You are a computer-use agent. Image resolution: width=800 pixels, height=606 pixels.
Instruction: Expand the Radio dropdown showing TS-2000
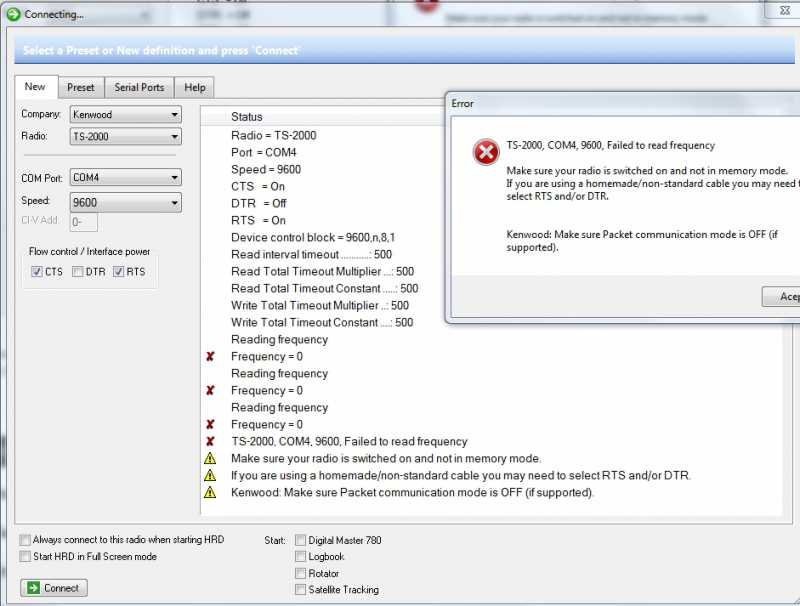[126, 136]
